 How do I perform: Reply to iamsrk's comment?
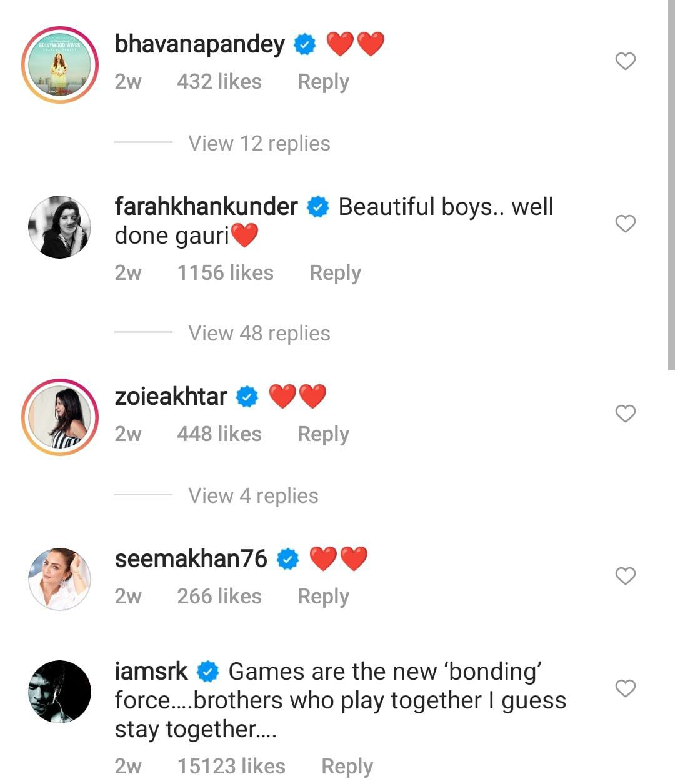point(347,767)
